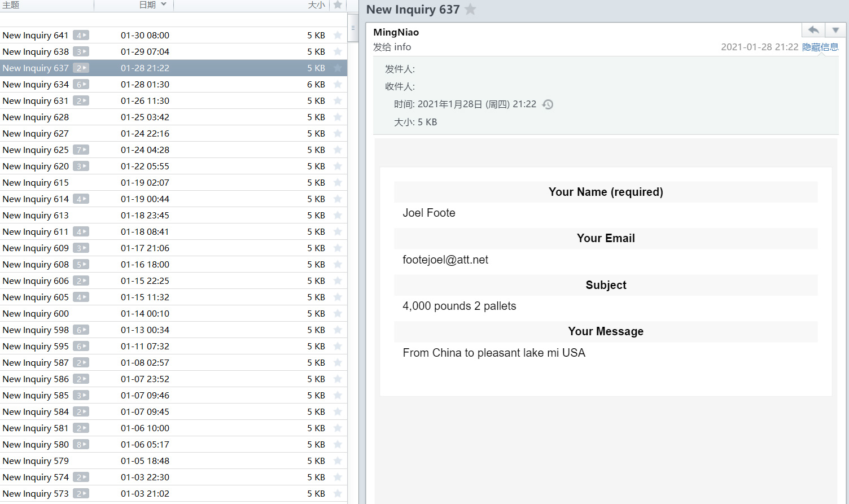Expand thread badge on New Inquiry 580
This screenshot has width=849, height=504.
point(81,445)
